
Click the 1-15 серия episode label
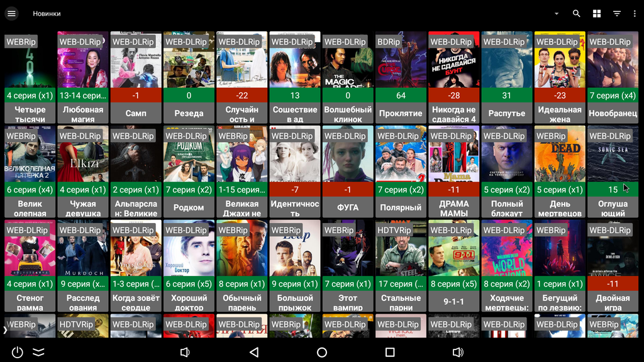[x=242, y=190]
